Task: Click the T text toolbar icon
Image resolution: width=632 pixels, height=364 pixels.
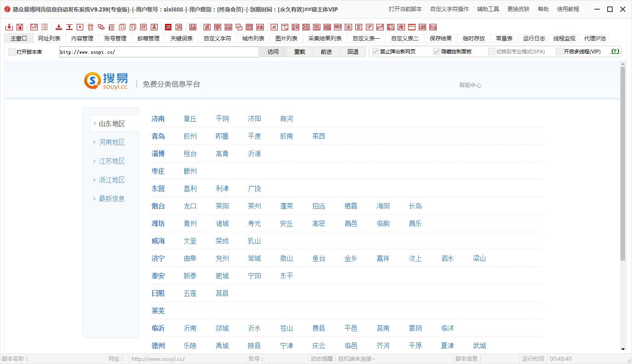Action: (x=285, y=27)
